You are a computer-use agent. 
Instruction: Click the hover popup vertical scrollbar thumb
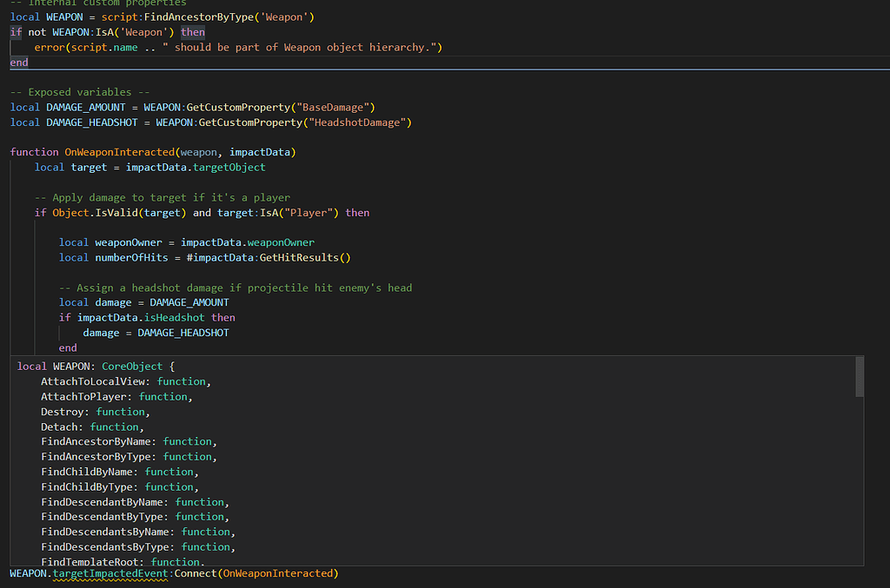pos(860,377)
